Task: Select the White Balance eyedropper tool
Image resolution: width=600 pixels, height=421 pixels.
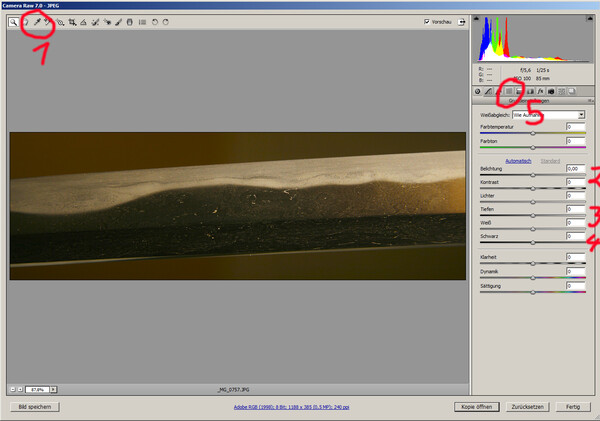Action: 37,22
